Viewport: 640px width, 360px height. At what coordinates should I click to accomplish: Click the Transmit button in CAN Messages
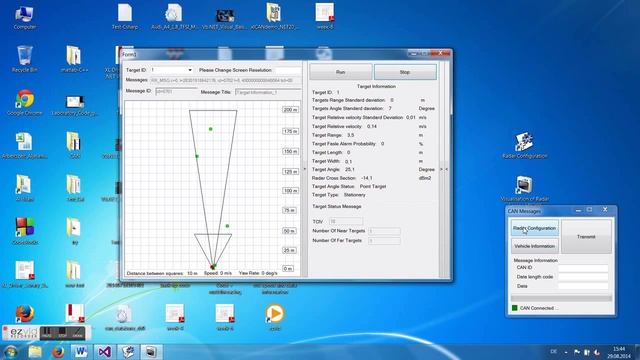click(586, 237)
